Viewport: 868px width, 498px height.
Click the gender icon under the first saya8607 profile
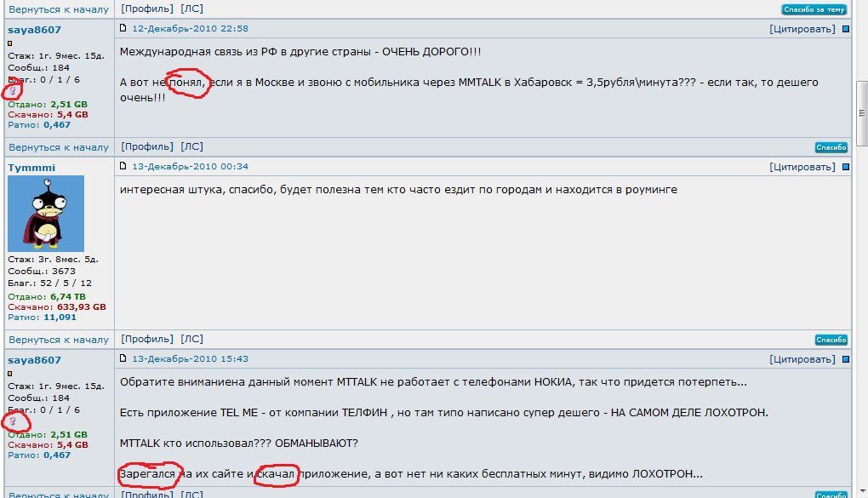click(x=12, y=91)
